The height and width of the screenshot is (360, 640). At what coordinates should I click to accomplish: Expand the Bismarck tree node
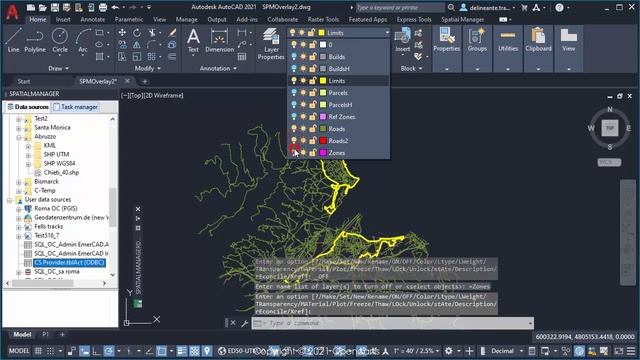(x=18, y=182)
